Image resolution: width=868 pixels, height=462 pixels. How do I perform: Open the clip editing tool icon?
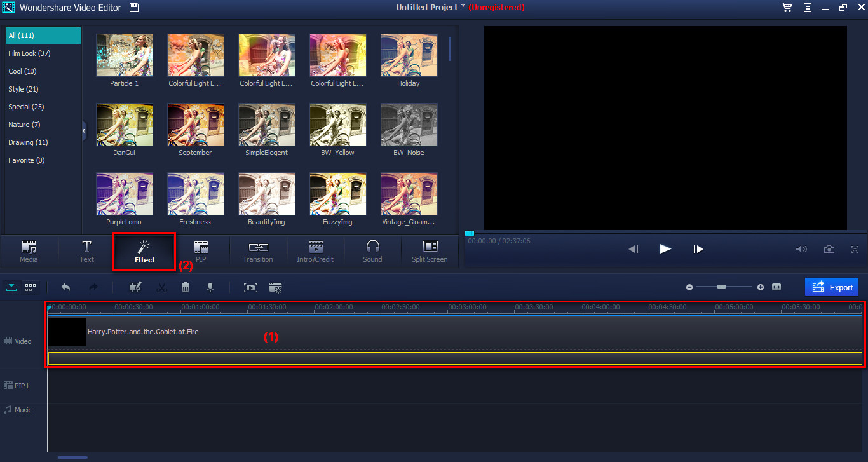tap(135, 287)
